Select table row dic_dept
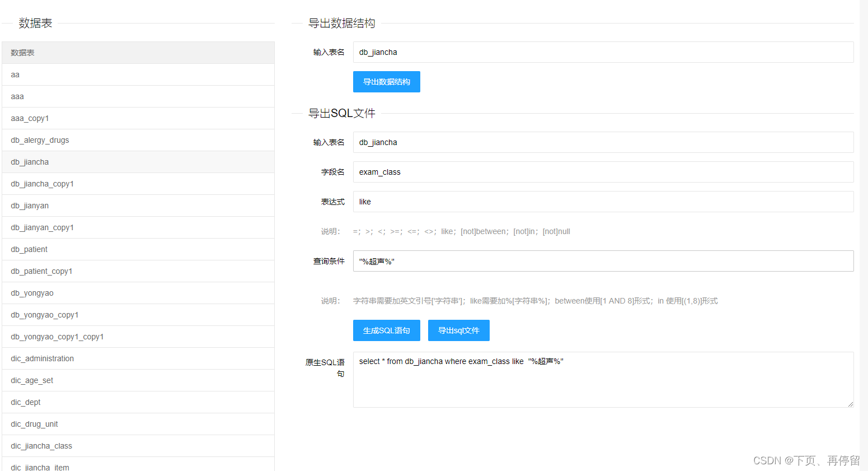868x471 pixels. click(x=138, y=402)
